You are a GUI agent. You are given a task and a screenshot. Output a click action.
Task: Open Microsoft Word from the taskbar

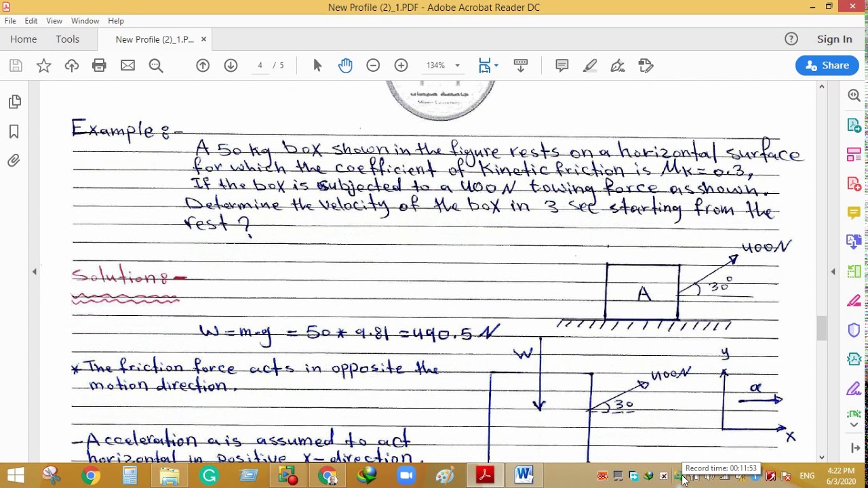click(x=524, y=476)
